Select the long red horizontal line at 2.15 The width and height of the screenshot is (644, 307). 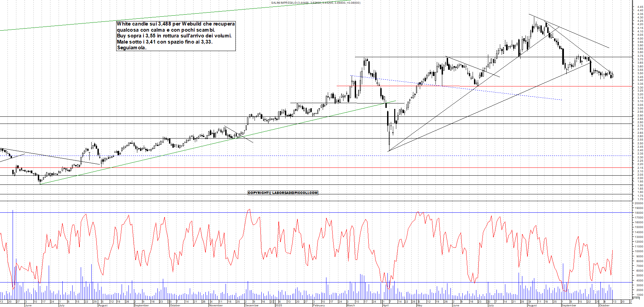pyautogui.click(x=204, y=167)
